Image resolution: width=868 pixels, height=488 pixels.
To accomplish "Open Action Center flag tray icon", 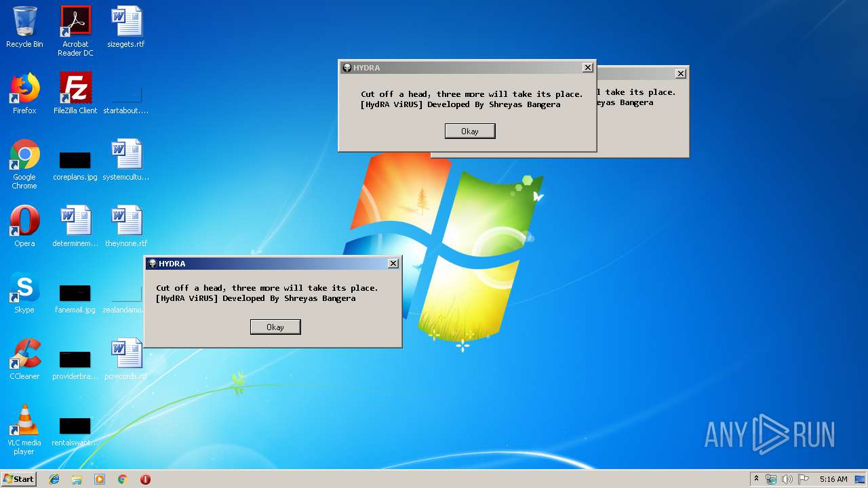I will [803, 479].
